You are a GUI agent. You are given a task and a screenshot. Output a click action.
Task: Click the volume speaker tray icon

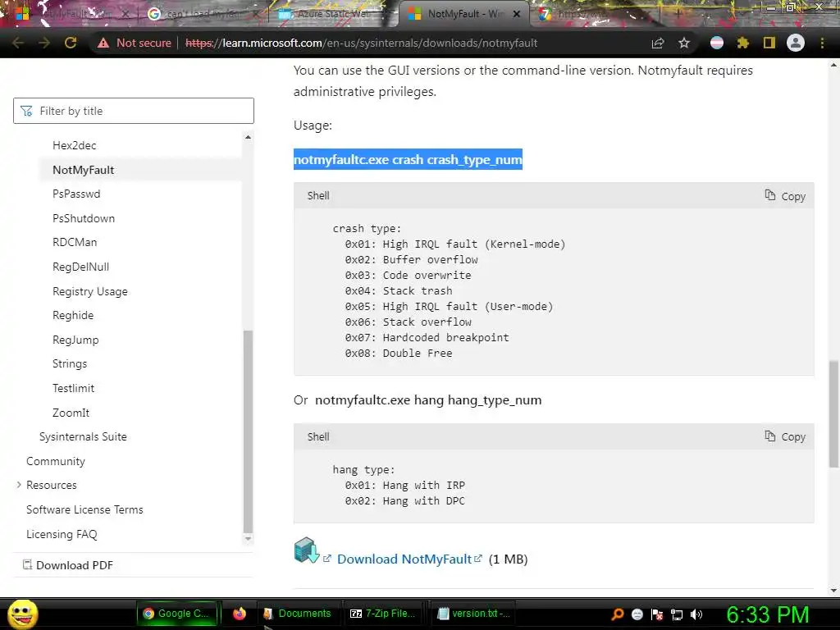(696, 614)
